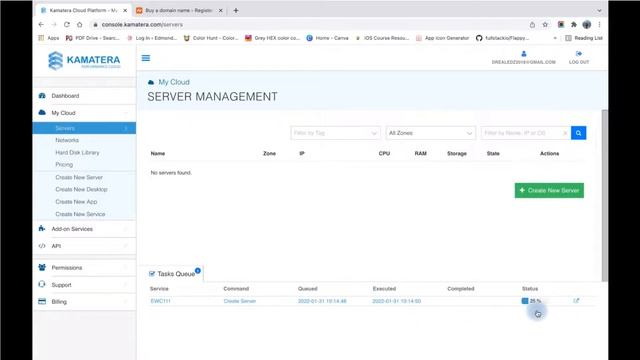This screenshot has width=640, height=360.
Task: Click the blue search magnifier button
Action: (x=578, y=133)
